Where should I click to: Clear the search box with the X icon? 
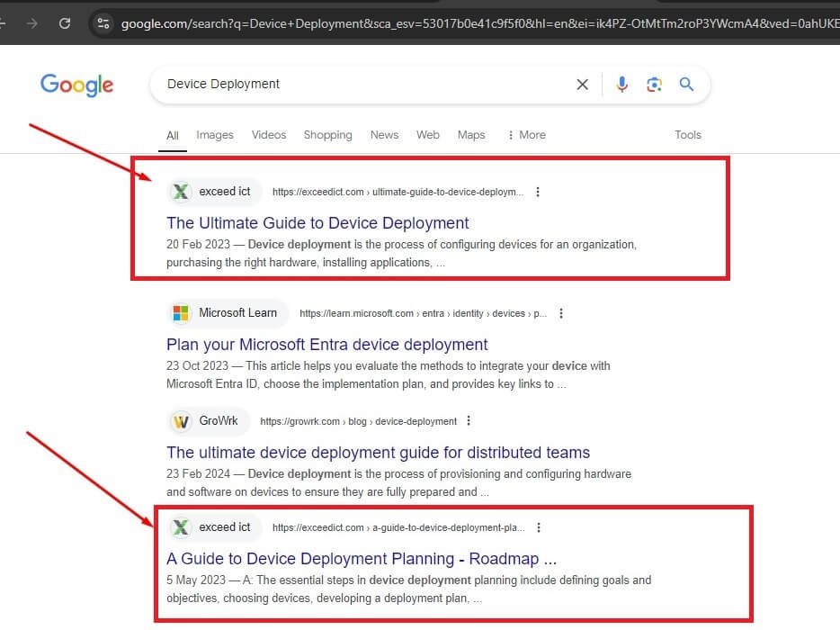582,85
